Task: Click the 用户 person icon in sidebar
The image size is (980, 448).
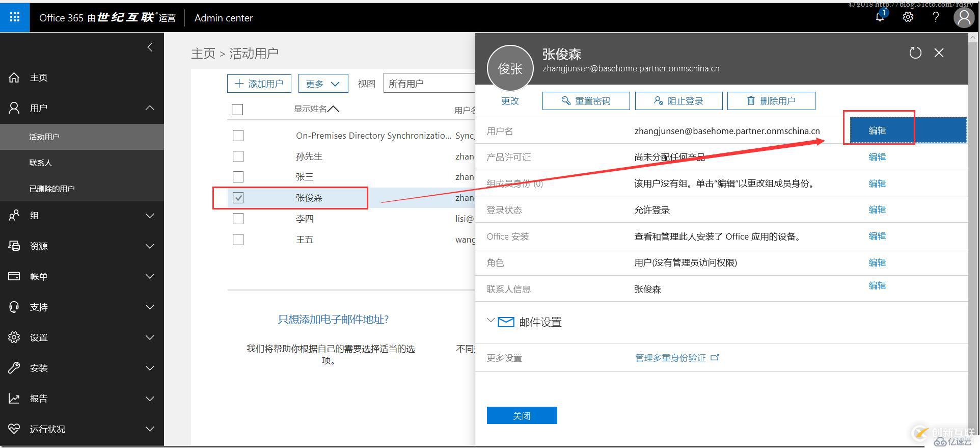Action: pyautogui.click(x=14, y=108)
